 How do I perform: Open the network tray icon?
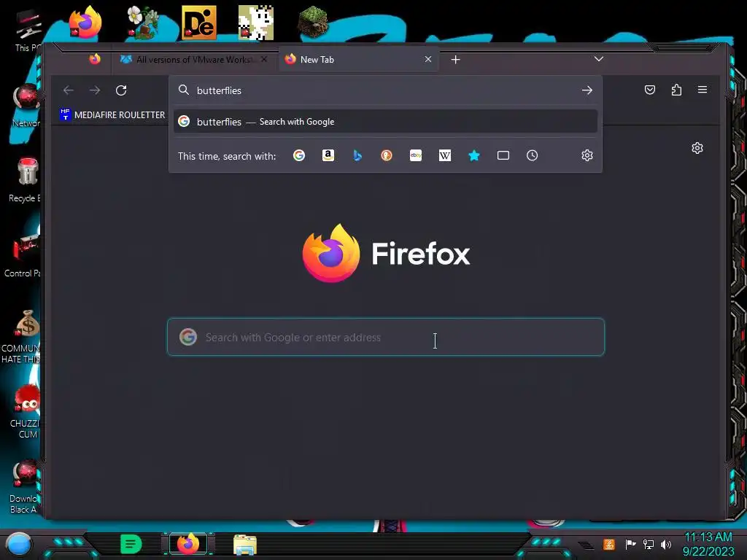tap(649, 544)
